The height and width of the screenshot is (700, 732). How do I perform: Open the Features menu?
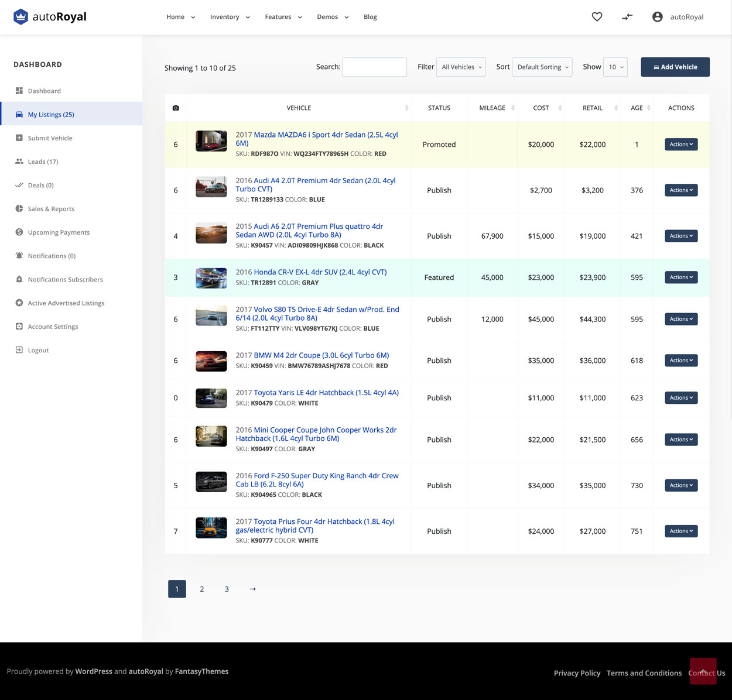283,17
